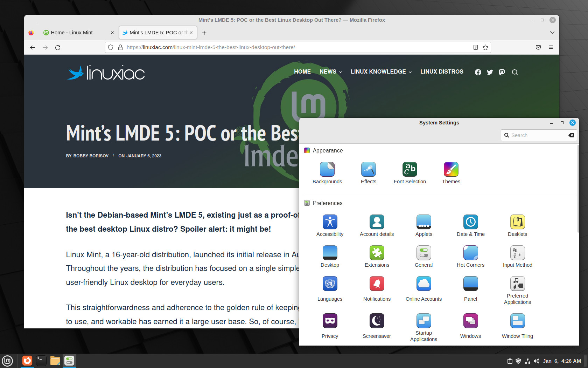The height and width of the screenshot is (368, 588).
Task: Open Files manager from panel
Action: (x=55, y=361)
